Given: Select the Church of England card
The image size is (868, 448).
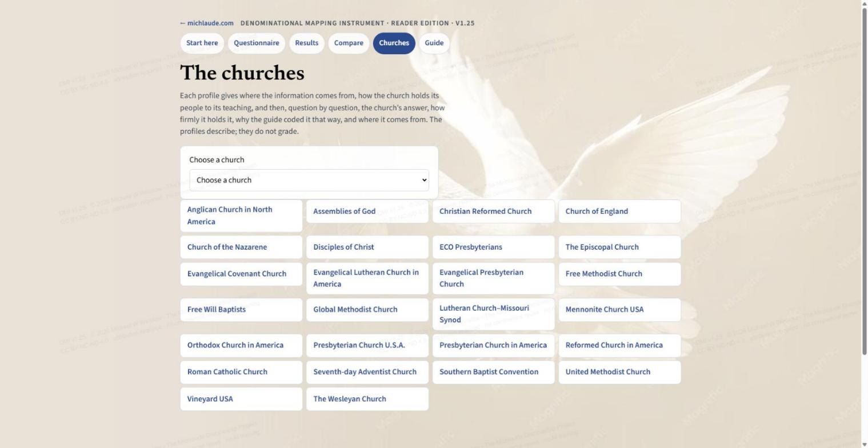Looking at the screenshot, I should click(620, 211).
